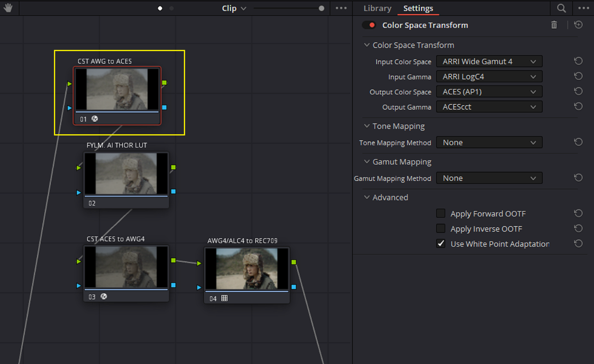594x364 pixels.
Task: Reset the Output Gamma parameter
Action: click(578, 107)
